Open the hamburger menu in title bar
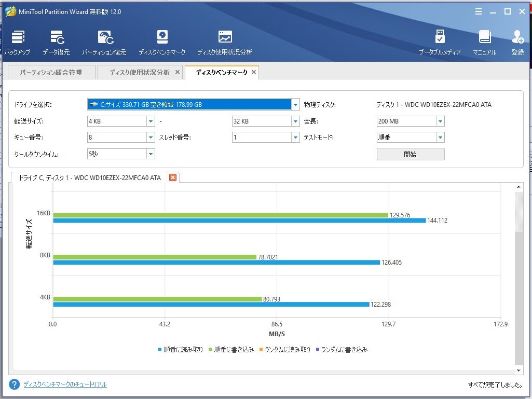Screen dimensions: 532x399 click(x=479, y=11)
